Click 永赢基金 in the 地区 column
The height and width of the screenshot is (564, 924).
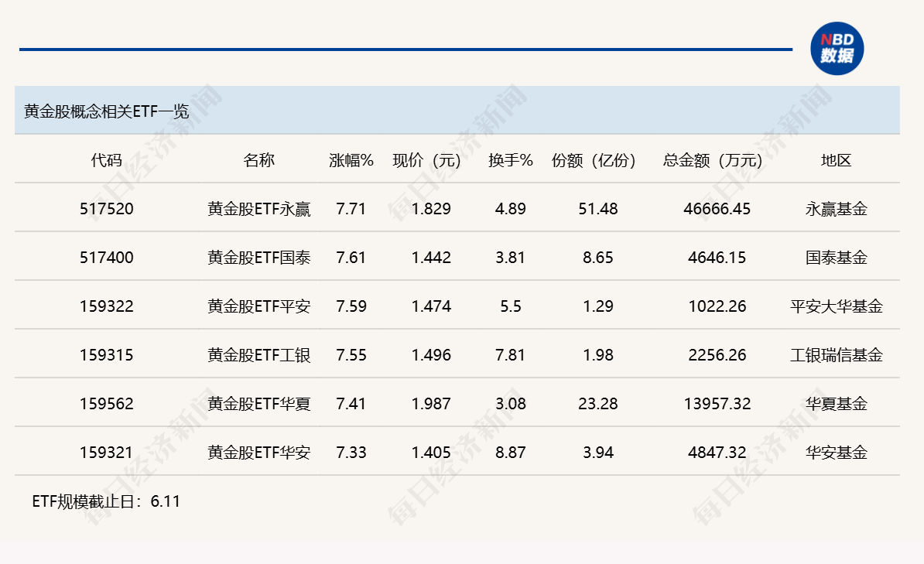pyautogui.click(x=837, y=209)
